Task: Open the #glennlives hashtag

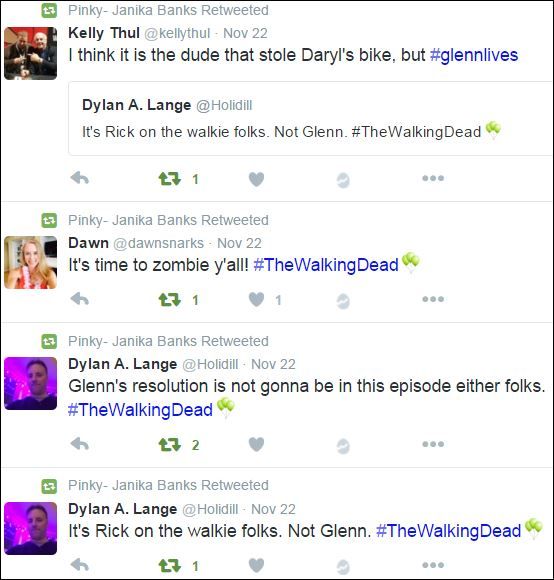Action: point(474,55)
